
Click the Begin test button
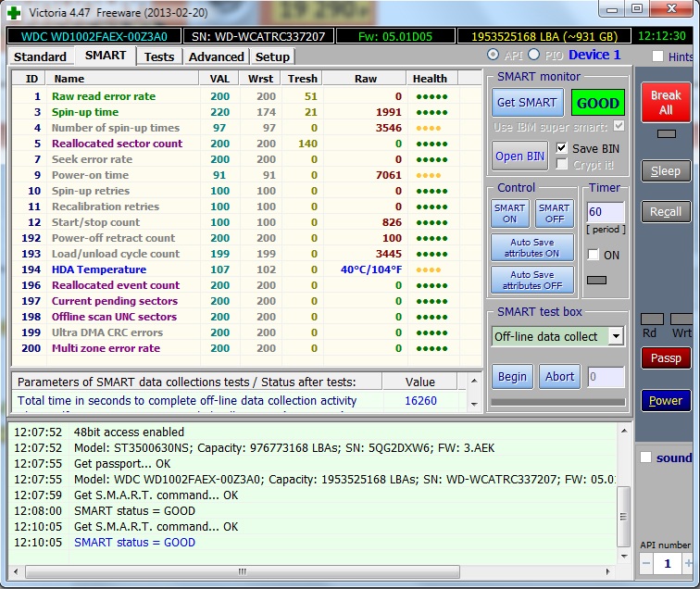512,376
